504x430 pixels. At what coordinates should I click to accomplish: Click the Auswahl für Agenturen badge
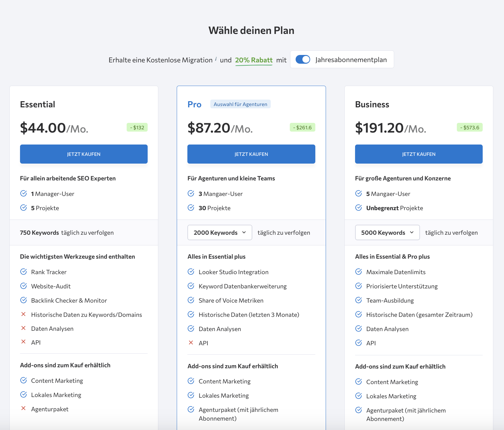point(240,104)
